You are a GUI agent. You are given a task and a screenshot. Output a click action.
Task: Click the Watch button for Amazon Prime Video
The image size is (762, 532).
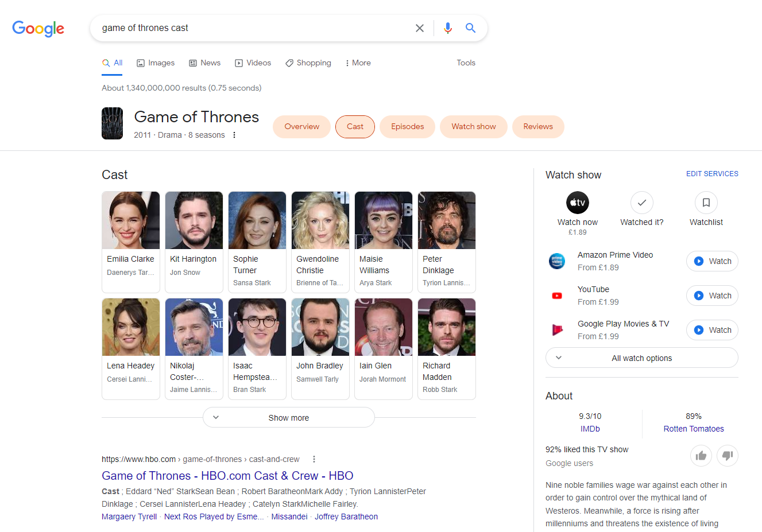(x=712, y=261)
